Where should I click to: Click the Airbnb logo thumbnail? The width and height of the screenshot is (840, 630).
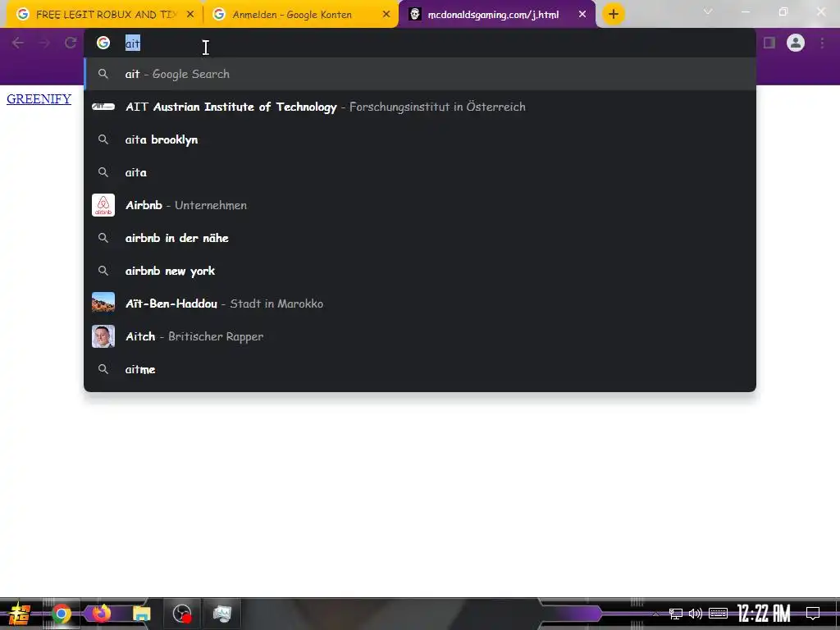tap(103, 205)
